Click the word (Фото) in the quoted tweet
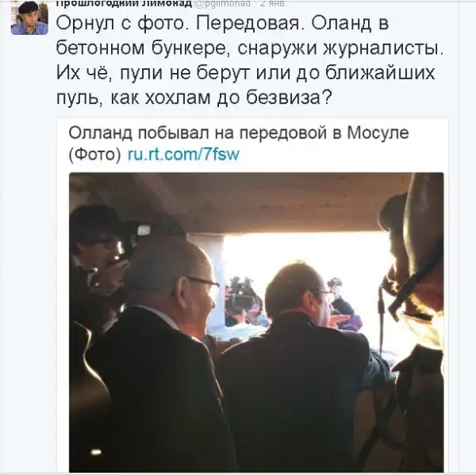Viewport: 476px width, 475px height. [x=95, y=155]
